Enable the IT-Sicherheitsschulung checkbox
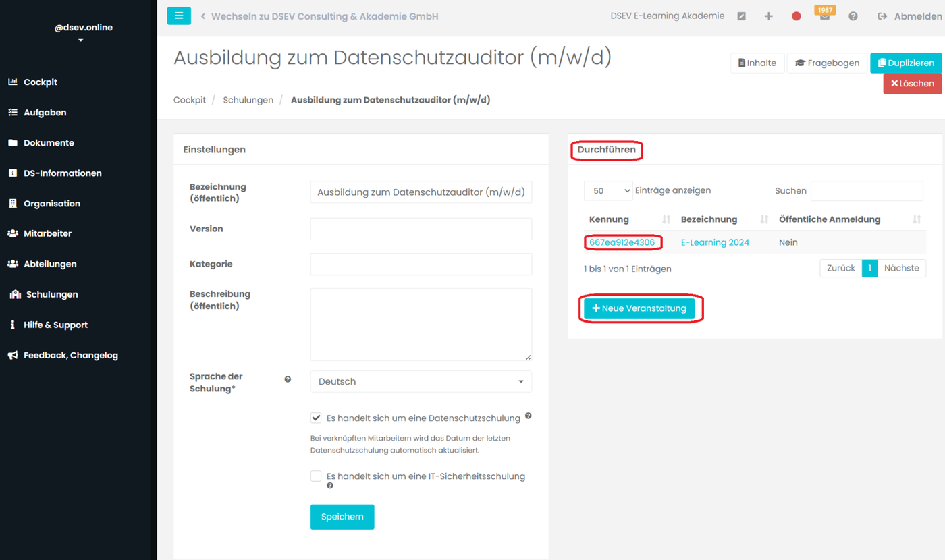 pyautogui.click(x=316, y=476)
